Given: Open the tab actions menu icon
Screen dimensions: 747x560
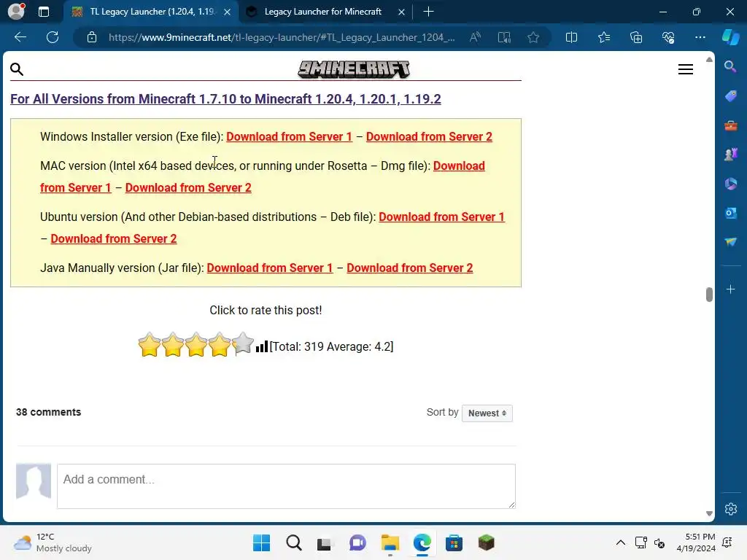Looking at the screenshot, I should [43, 12].
